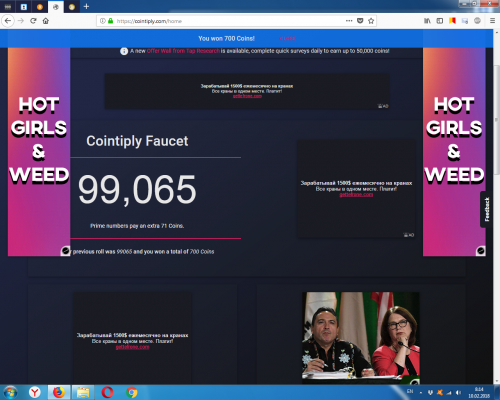The image size is (500, 400).
Task: Open the 'Offer Wall from Tap Research' link
Action: click(183, 51)
